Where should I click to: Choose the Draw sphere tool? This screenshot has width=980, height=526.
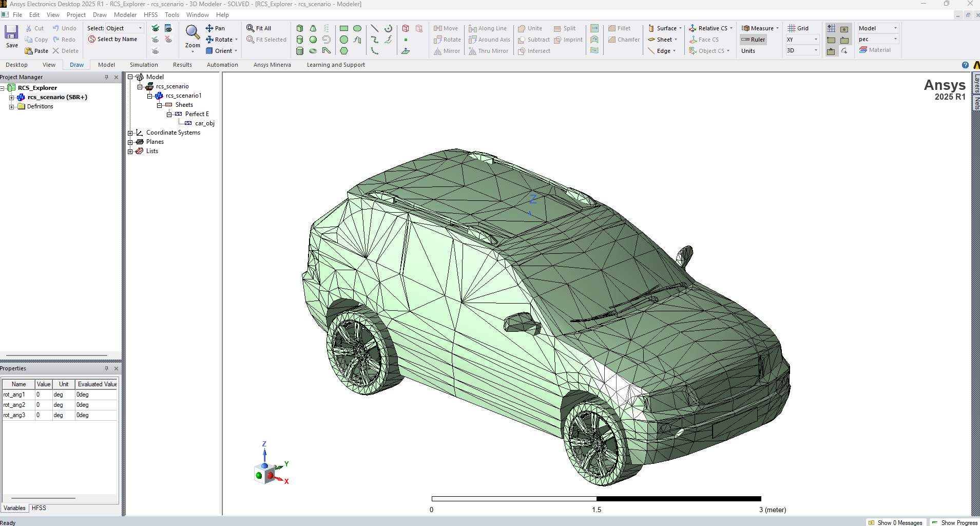313,40
